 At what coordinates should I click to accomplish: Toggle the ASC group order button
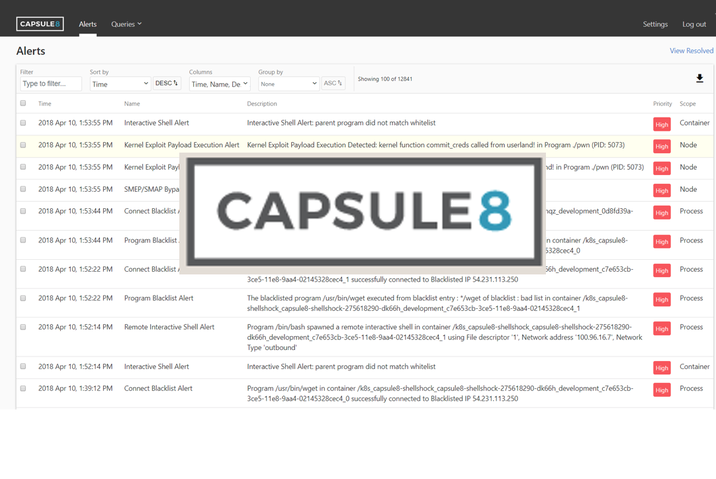point(333,83)
